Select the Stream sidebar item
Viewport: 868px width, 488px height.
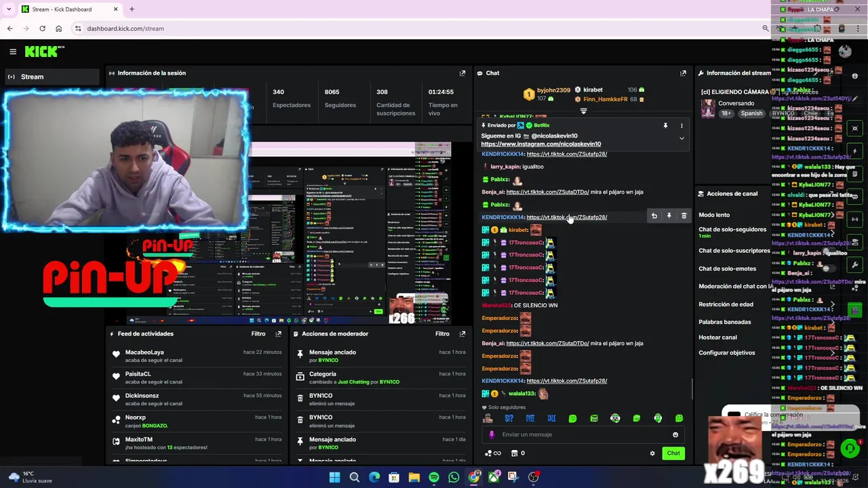[53, 77]
